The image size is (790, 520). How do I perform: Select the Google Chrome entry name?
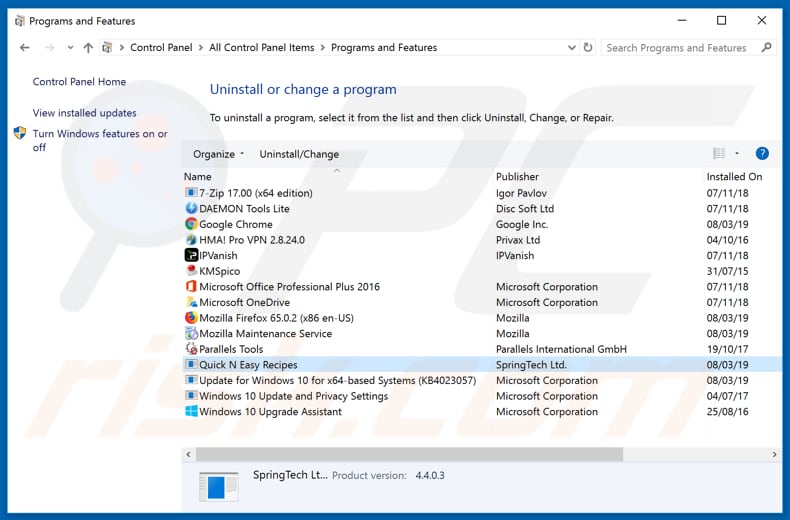pos(236,224)
